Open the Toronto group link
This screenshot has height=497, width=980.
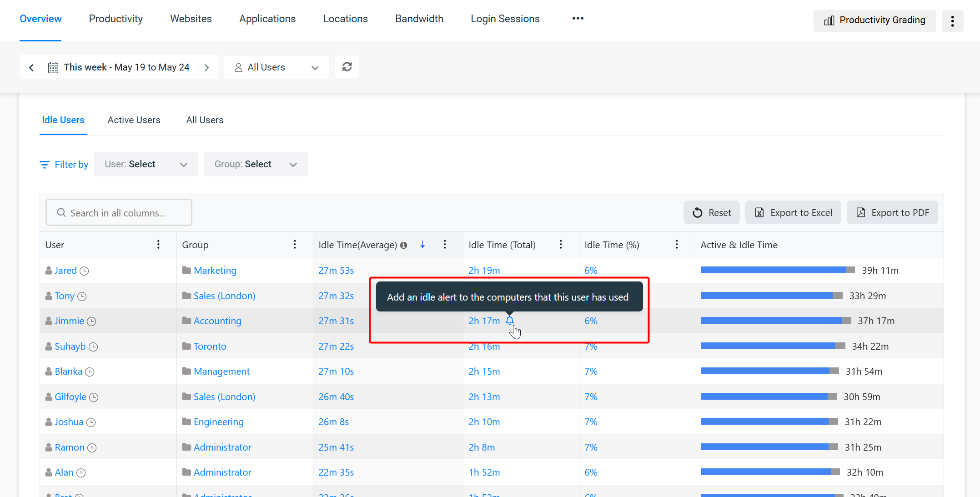[x=210, y=346]
